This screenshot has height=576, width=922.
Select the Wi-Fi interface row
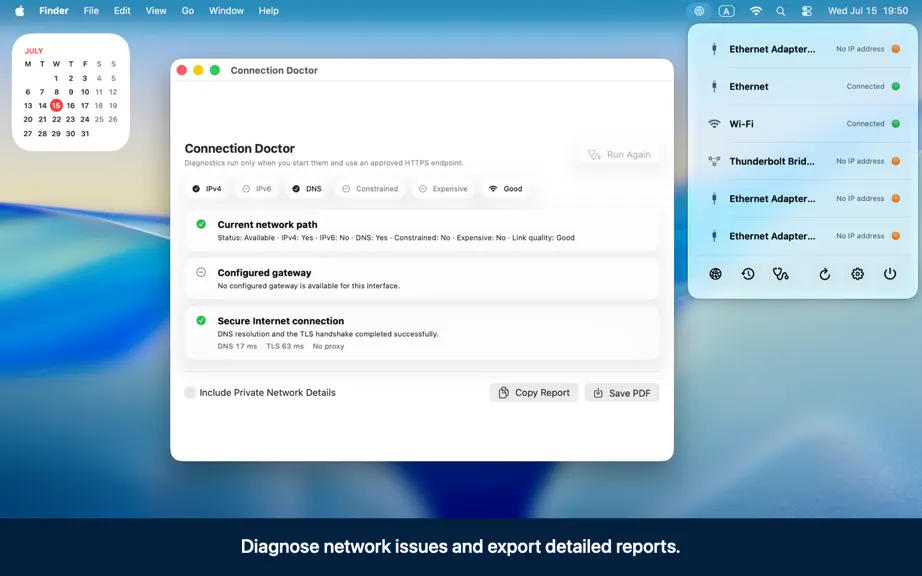coord(803,124)
